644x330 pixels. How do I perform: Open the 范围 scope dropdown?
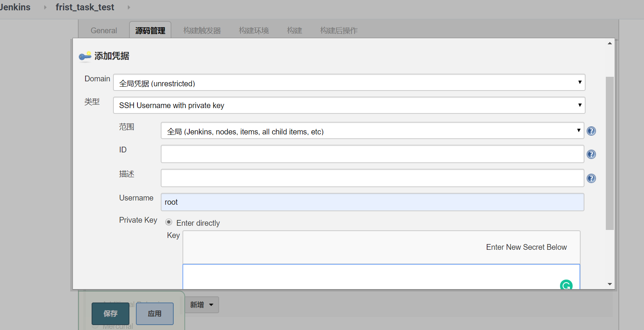pyautogui.click(x=372, y=131)
